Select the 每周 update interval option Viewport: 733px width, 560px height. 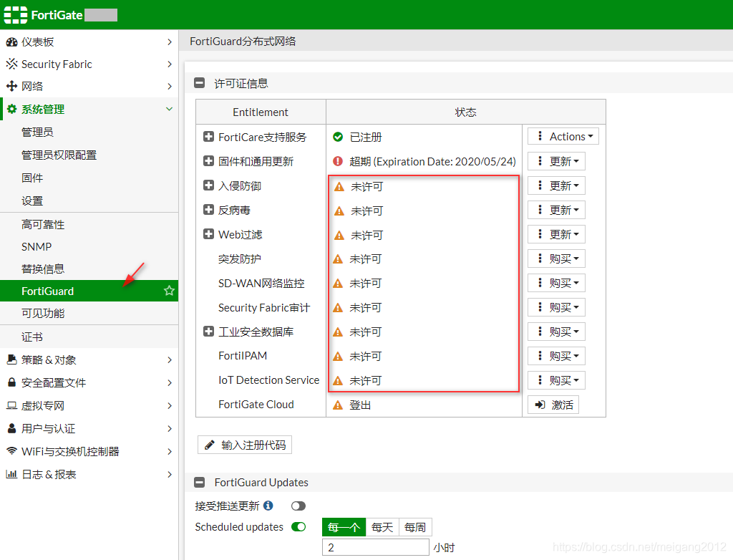point(415,527)
